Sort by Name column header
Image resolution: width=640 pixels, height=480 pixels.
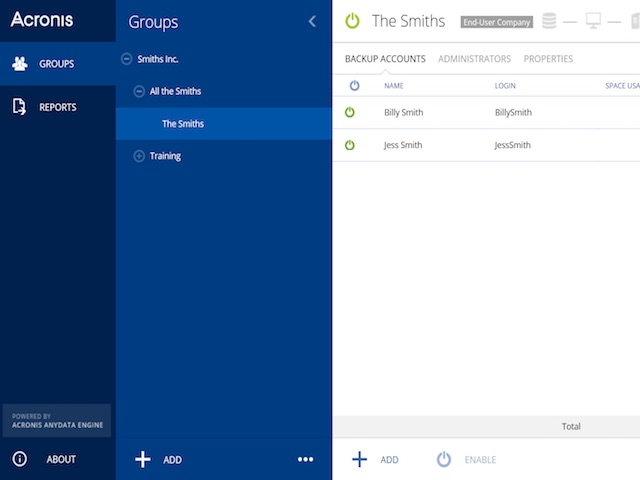pyautogui.click(x=393, y=86)
